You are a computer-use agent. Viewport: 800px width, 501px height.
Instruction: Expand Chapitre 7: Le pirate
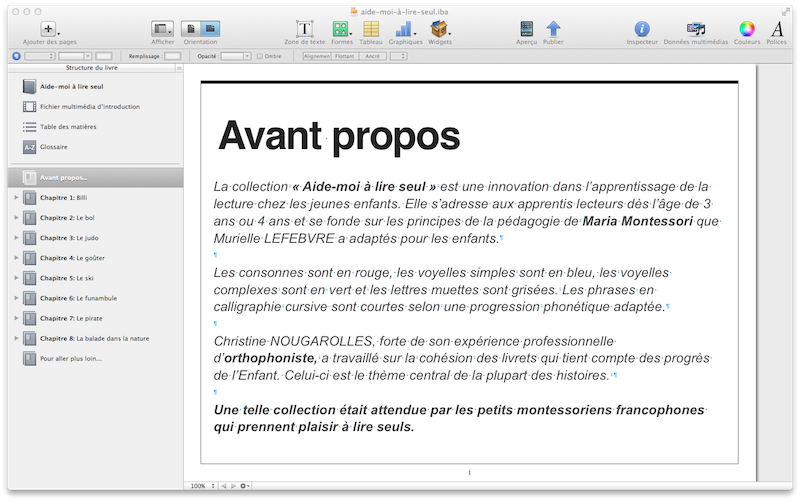(x=16, y=318)
